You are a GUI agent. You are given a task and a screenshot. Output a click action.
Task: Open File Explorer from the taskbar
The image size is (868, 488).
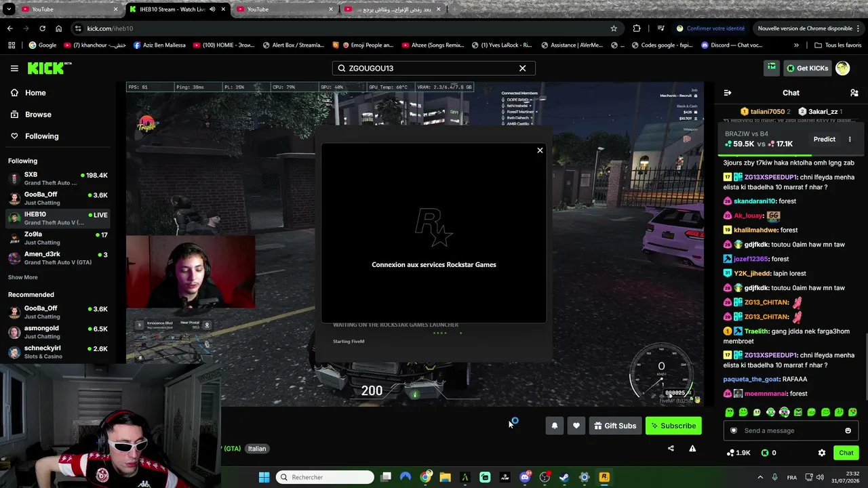(x=445, y=477)
